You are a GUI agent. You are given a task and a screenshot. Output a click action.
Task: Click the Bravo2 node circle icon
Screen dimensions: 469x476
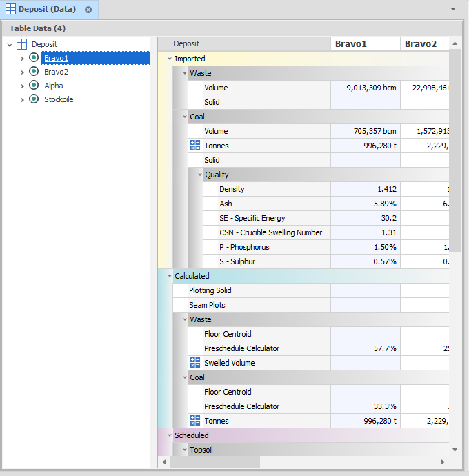pyautogui.click(x=34, y=72)
